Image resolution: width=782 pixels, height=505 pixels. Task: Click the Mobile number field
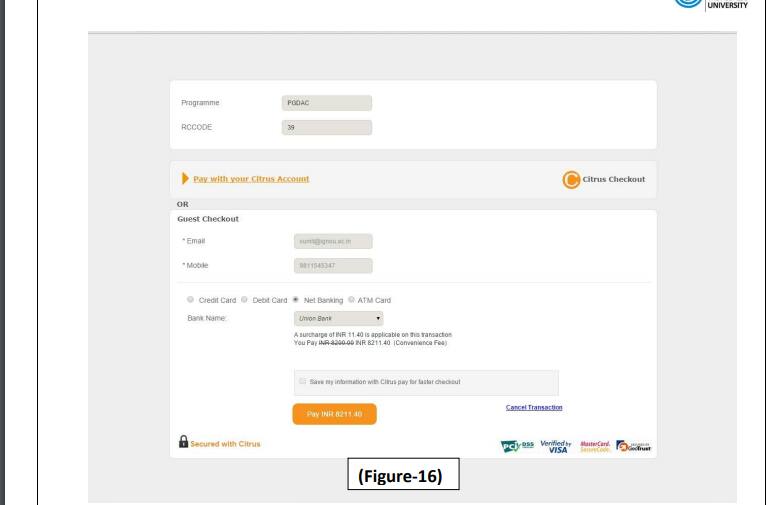point(327,265)
